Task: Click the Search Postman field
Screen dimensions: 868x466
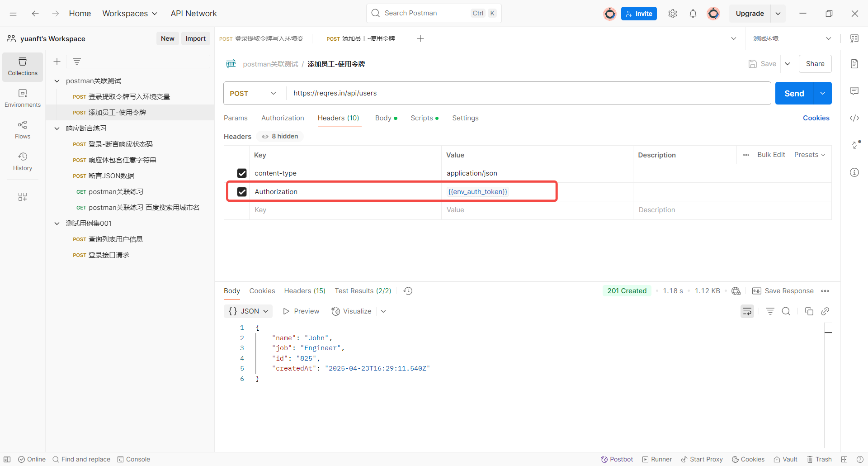Action: coord(434,13)
